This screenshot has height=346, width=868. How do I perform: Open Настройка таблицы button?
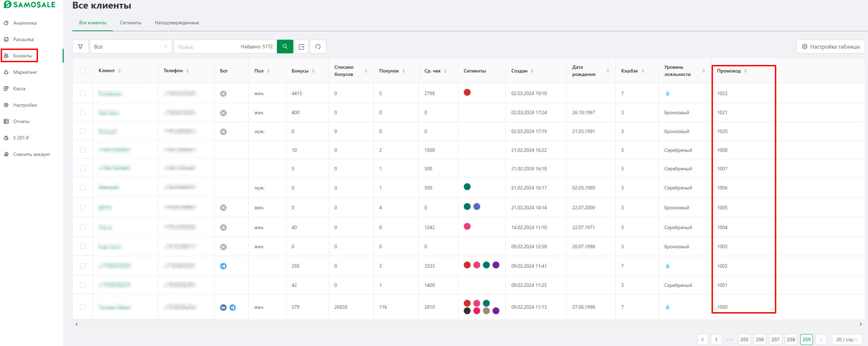coord(831,46)
